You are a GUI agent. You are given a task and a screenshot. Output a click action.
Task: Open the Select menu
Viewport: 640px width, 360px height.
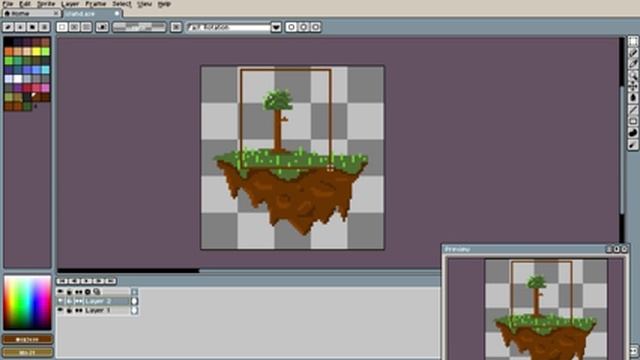[x=122, y=4]
